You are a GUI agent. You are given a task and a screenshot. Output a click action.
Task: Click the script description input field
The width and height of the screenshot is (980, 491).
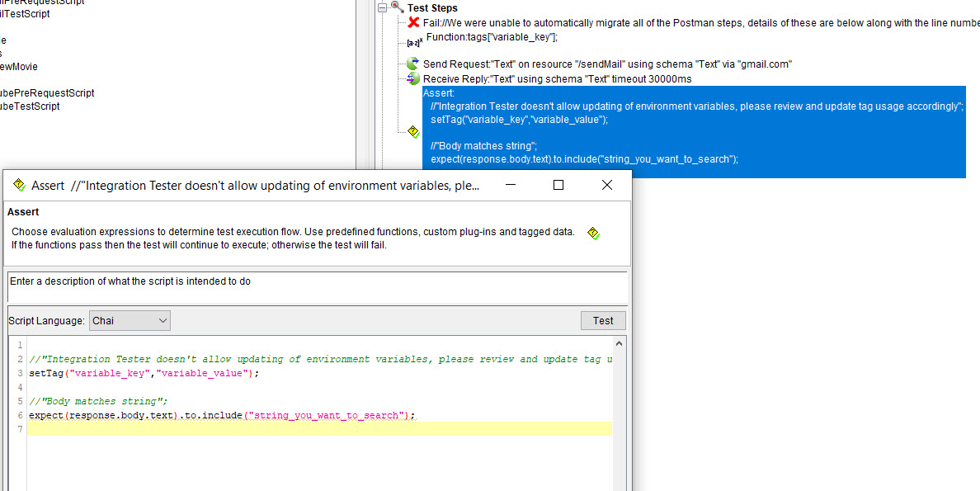tap(316, 287)
